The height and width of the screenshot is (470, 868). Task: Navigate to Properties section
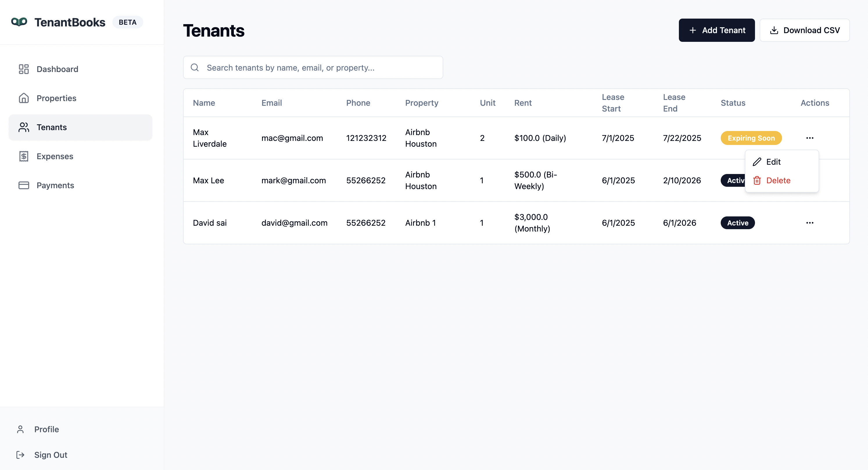(80, 98)
